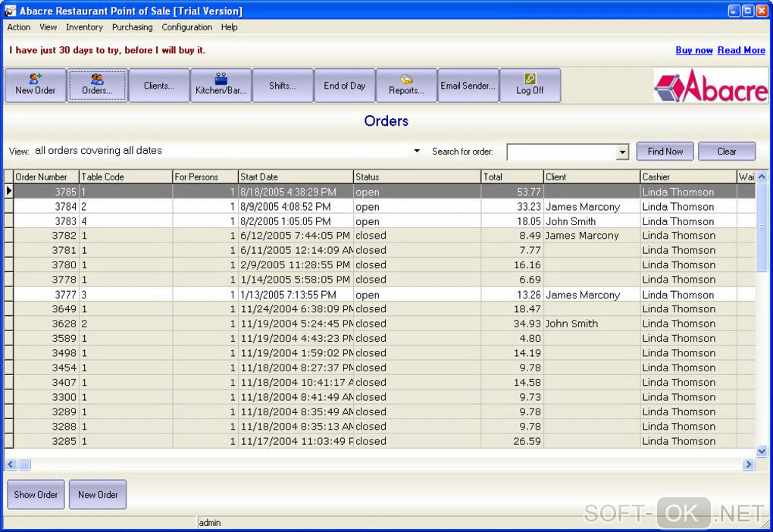
Task: Expand the View orders filter dropdown
Action: pos(417,151)
